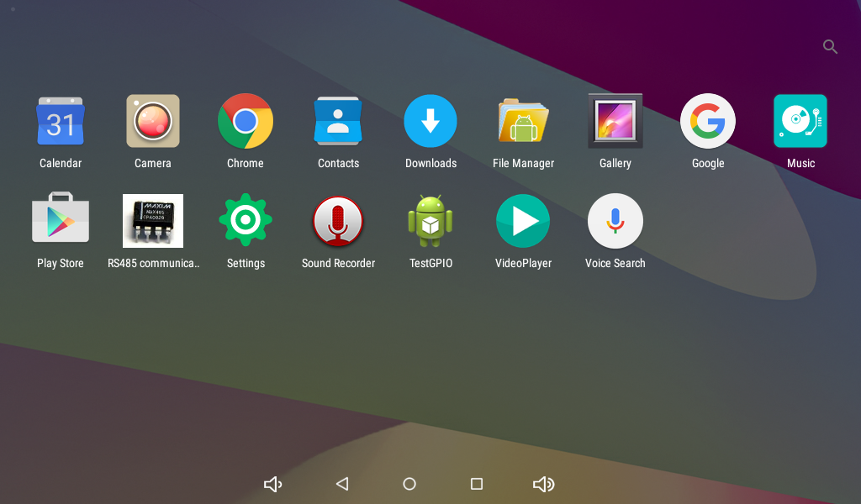Viewport: 861px width, 504px height.
Task: Show recent apps with the square button
Action: [x=477, y=484]
